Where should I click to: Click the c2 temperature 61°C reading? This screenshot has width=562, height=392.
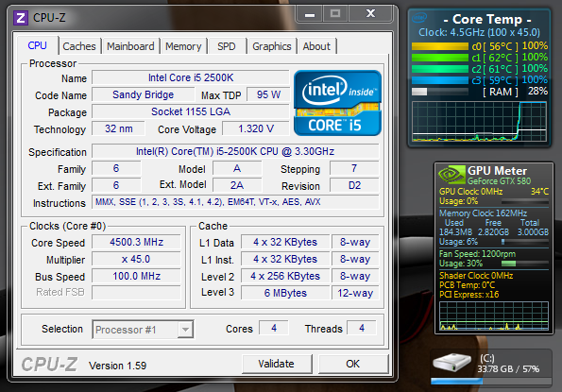point(500,69)
